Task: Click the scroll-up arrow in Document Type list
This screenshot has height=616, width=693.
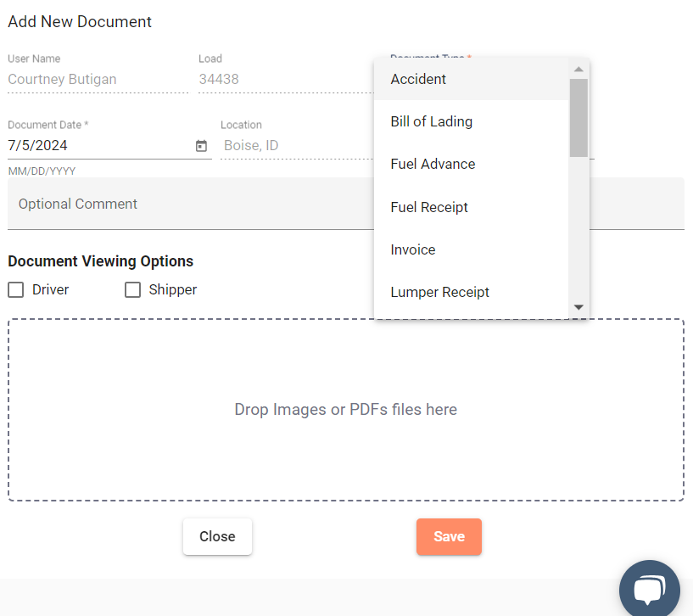Action: click(x=578, y=70)
